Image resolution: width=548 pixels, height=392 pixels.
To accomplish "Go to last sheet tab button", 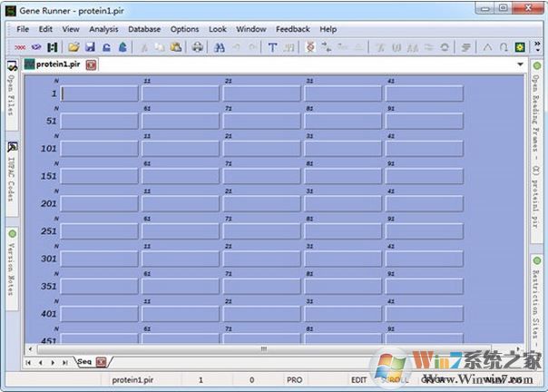I will tap(65, 363).
